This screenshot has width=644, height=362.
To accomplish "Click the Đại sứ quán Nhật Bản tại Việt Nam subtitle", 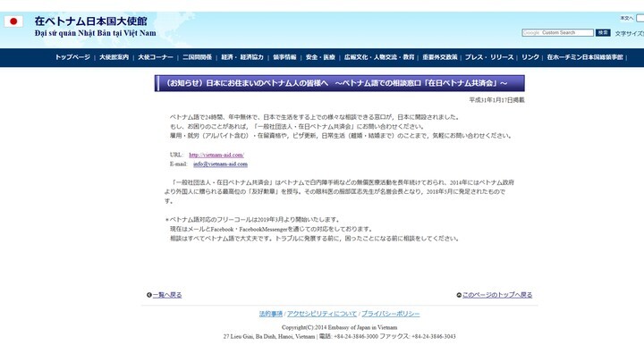I will click(x=96, y=33).
